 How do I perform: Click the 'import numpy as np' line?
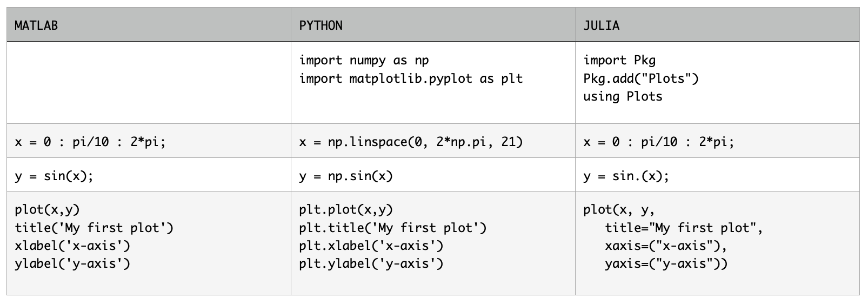click(364, 60)
